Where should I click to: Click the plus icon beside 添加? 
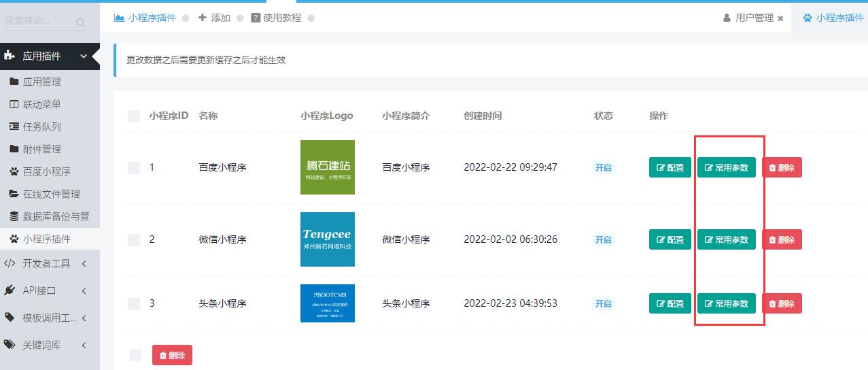203,18
